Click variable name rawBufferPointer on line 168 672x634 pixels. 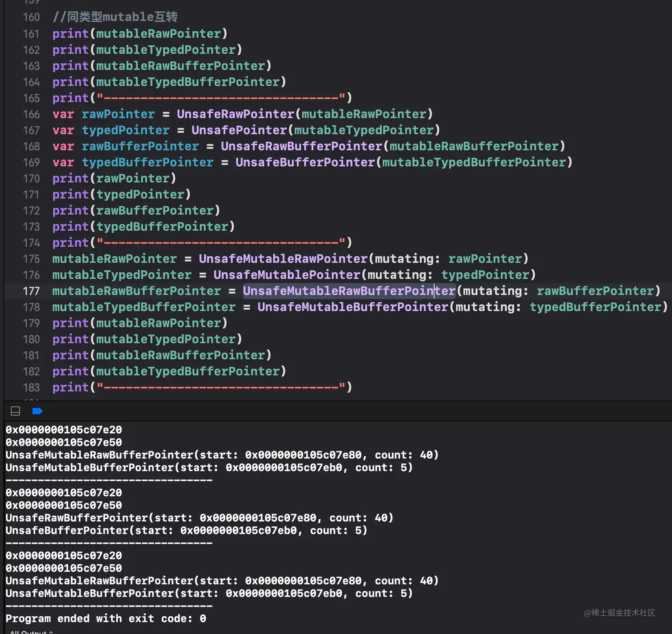pyautogui.click(x=140, y=146)
